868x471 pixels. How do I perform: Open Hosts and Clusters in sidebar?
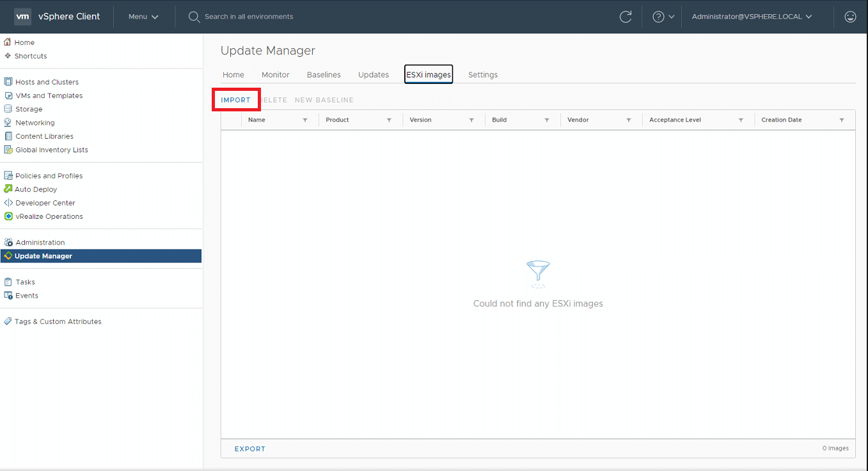coord(47,82)
